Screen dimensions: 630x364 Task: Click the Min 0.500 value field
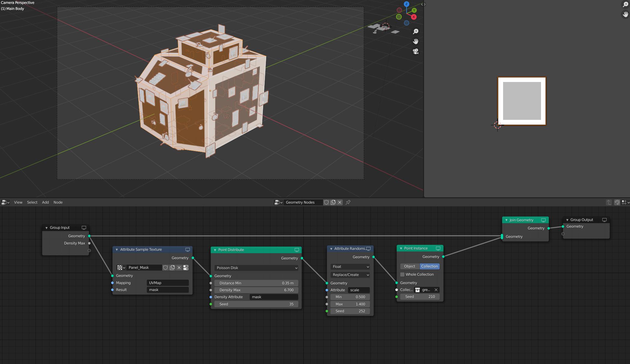(x=350, y=297)
